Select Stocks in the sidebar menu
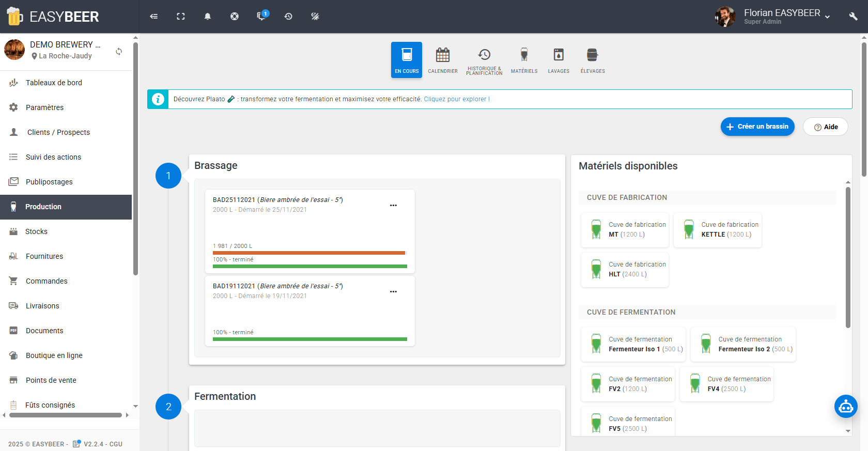Screen dimensions: 868x451 pos(36,231)
